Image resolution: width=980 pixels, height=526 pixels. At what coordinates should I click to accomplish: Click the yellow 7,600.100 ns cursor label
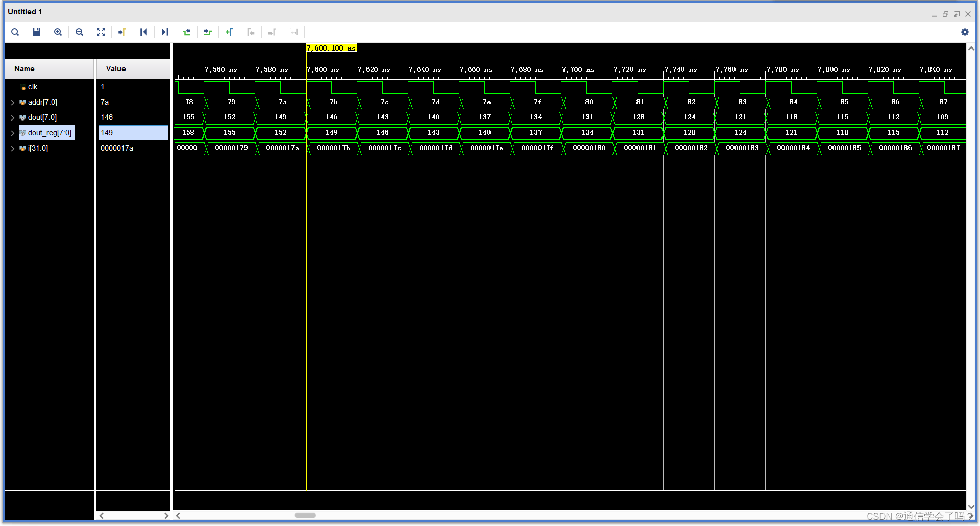tap(331, 48)
